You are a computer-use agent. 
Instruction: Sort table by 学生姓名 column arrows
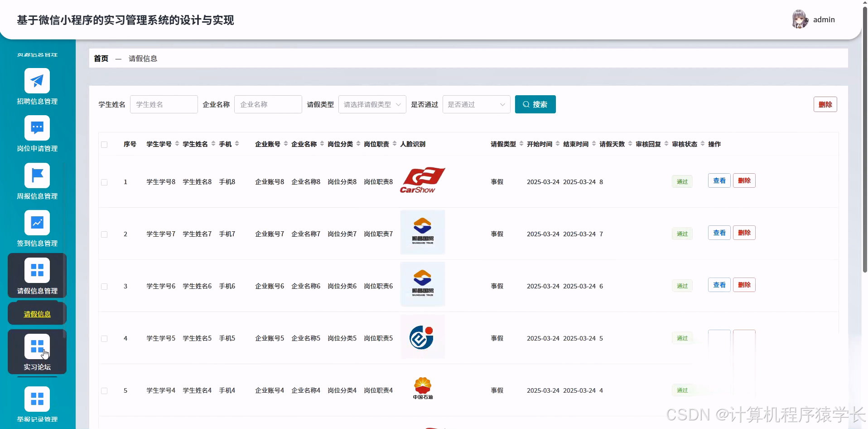[x=213, y=144]
